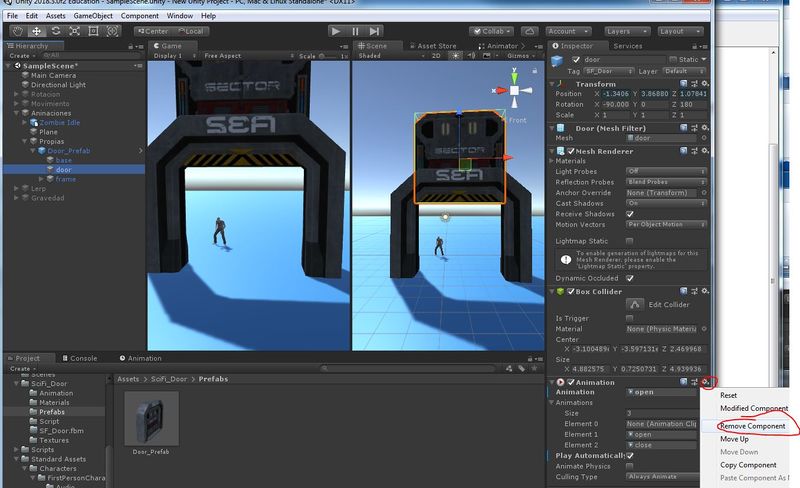
Task: Open the Assets menu
Action: tap(56, 16)
